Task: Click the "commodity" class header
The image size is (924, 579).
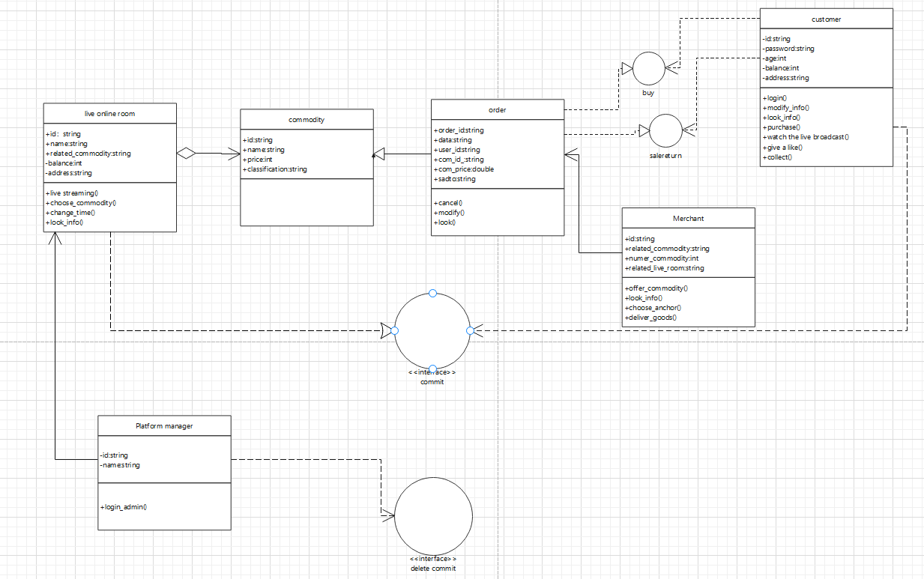Action: click(307, 120)
